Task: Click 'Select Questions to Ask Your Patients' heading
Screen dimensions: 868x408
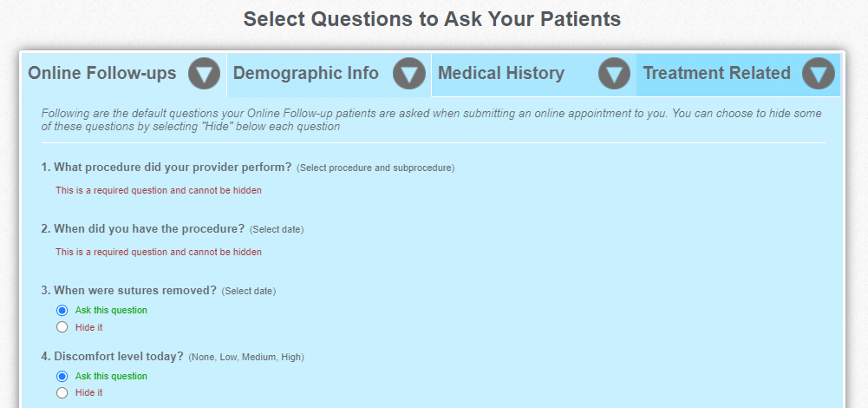Action: pos(432,19)
